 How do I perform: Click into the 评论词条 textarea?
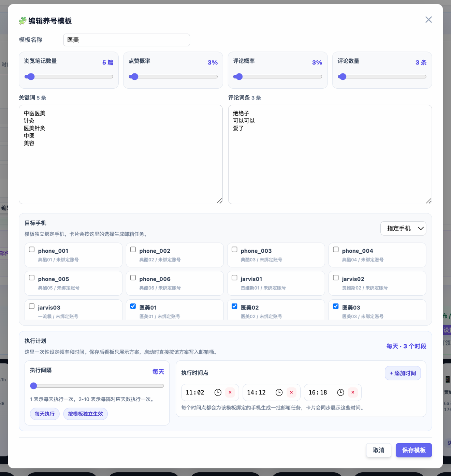330,154
